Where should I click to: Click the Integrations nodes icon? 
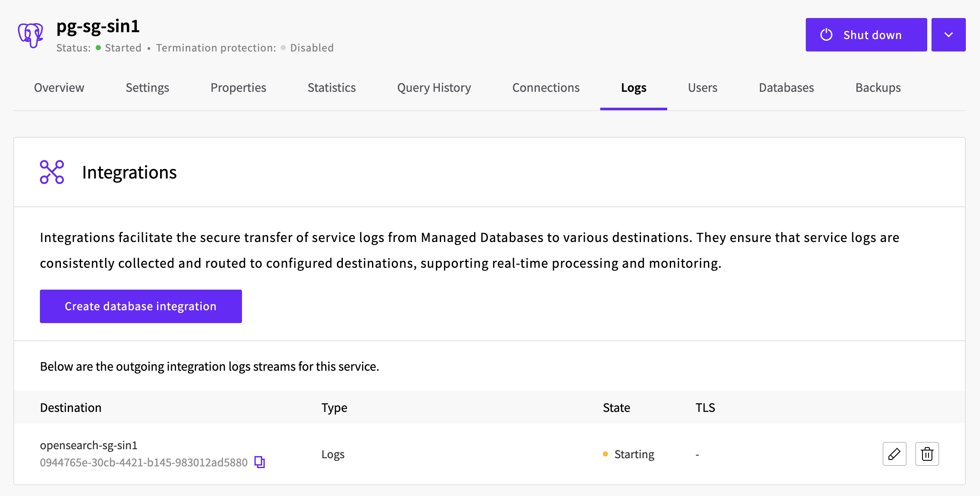pos(52,172)
